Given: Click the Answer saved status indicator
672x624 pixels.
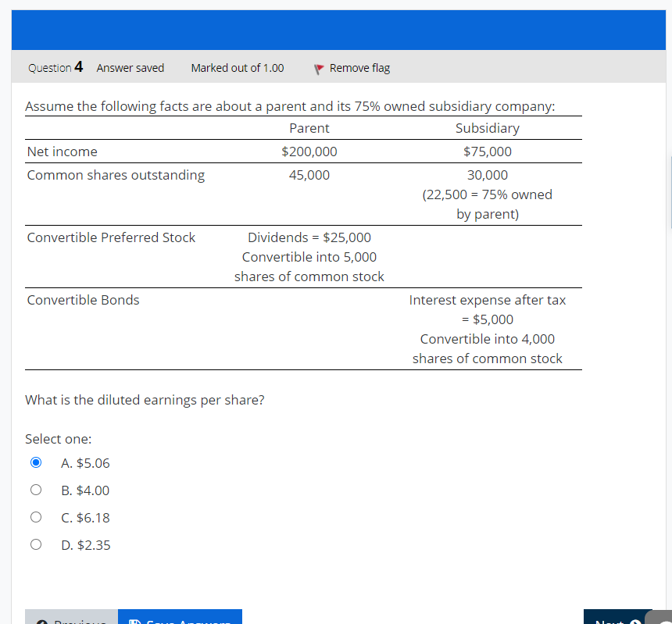Looking at the screenshot, I should coord(130,68).
